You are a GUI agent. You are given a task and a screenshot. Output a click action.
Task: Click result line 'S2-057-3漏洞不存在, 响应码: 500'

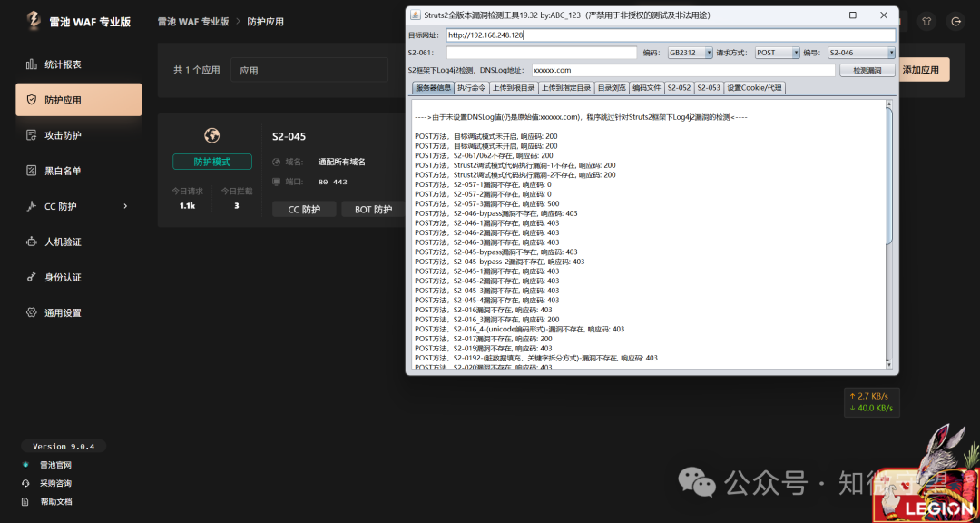[x=487, y=204]
